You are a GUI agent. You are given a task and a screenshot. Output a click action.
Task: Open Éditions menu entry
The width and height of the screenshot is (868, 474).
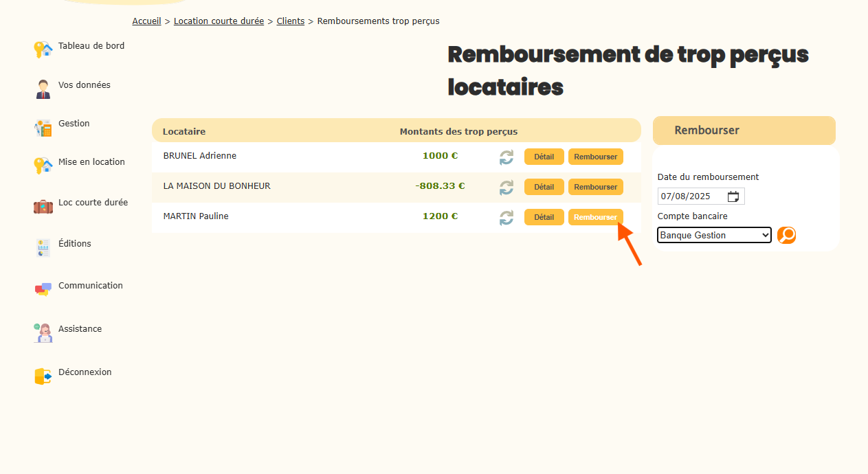75,244
